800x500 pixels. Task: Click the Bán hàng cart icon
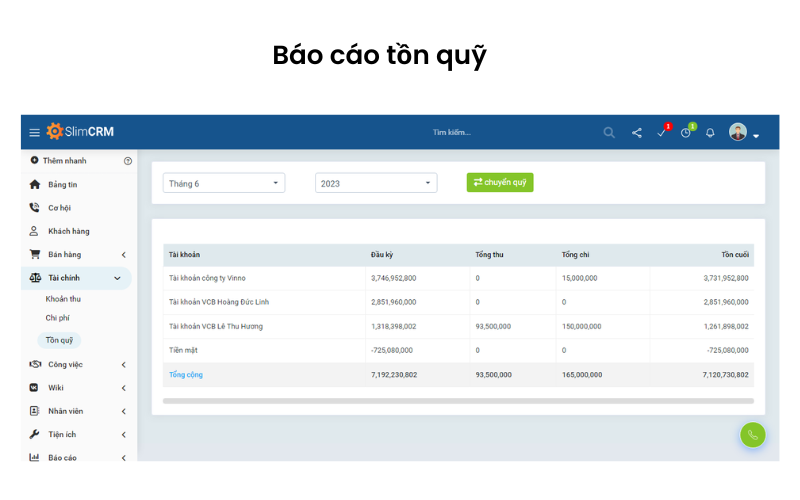coord(35,254)
